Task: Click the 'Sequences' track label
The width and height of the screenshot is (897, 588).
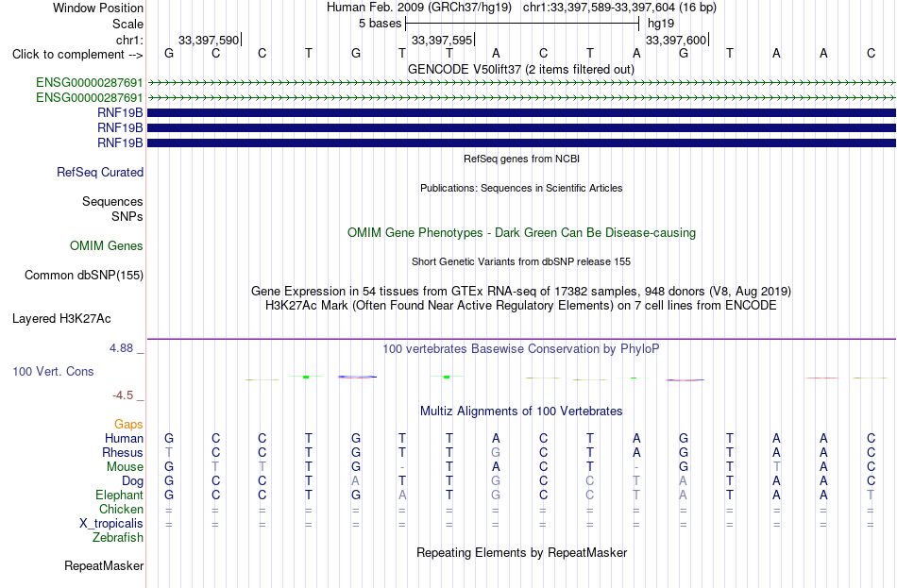Action: [x=112, y=201]
